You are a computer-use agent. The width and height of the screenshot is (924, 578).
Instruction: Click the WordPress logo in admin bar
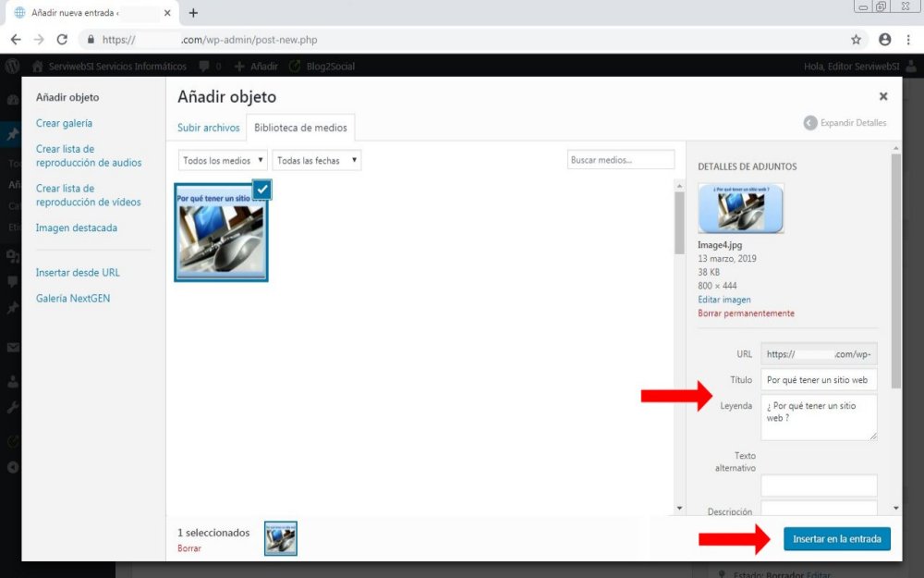(x=13, y=67)
